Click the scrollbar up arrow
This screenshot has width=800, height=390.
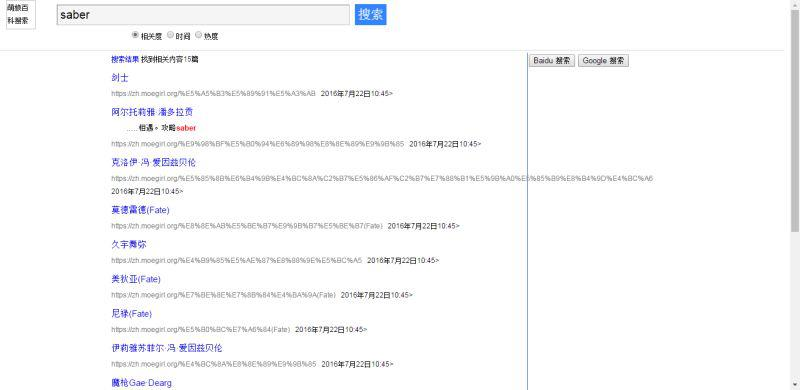[x=795, y=4]
